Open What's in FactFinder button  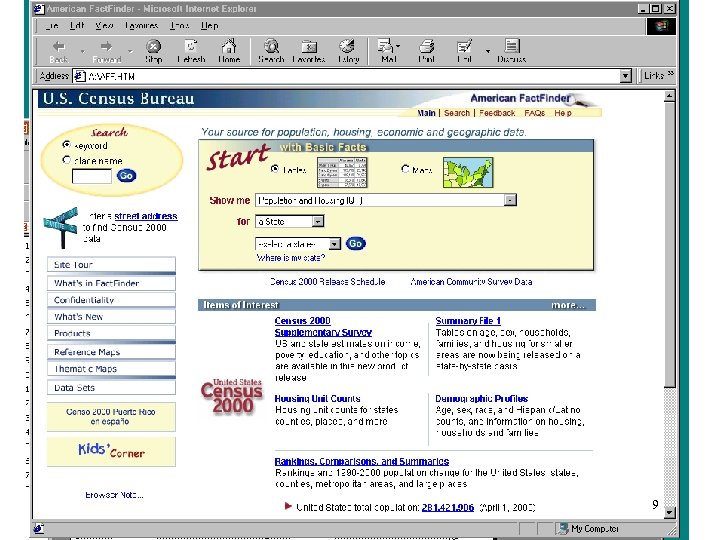point(111,283)
